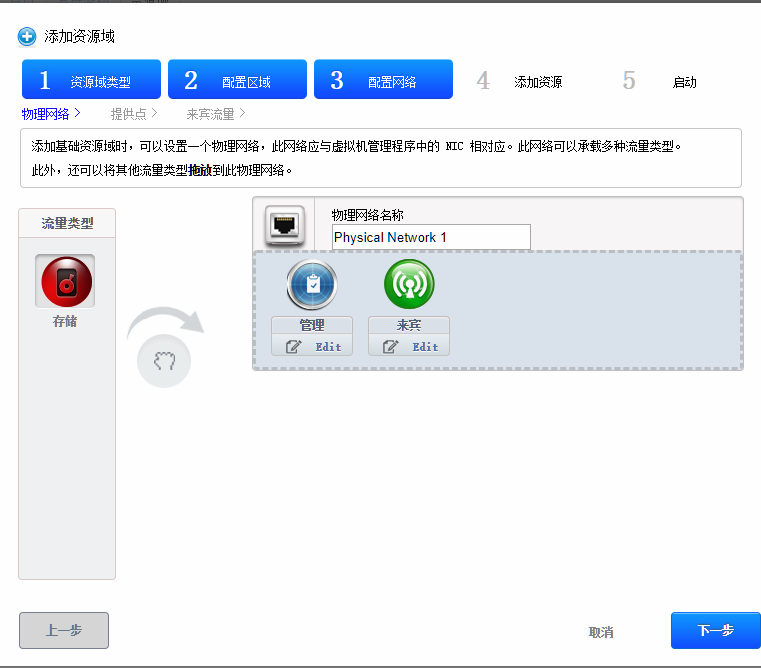Select step 5 启动
The image size is (761, 668).
click(x=660, y=81)
